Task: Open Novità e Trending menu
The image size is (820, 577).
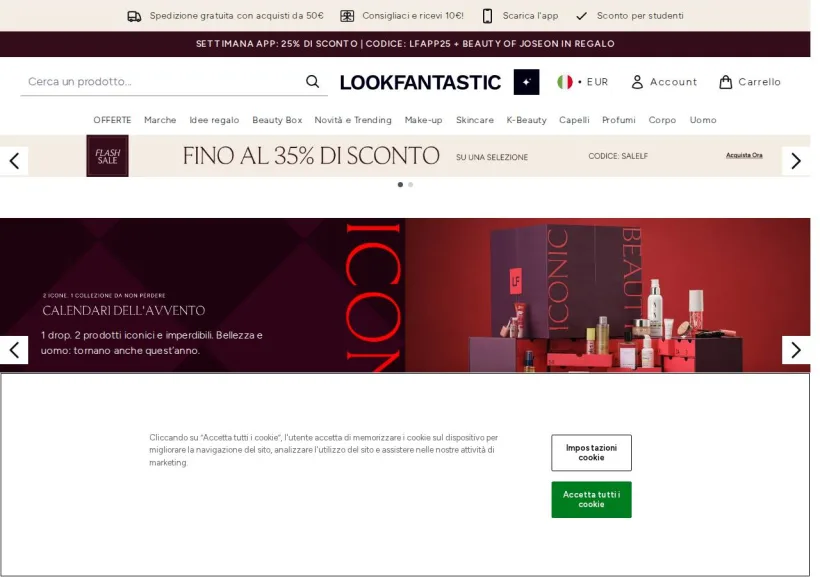Action: point(353,120)
